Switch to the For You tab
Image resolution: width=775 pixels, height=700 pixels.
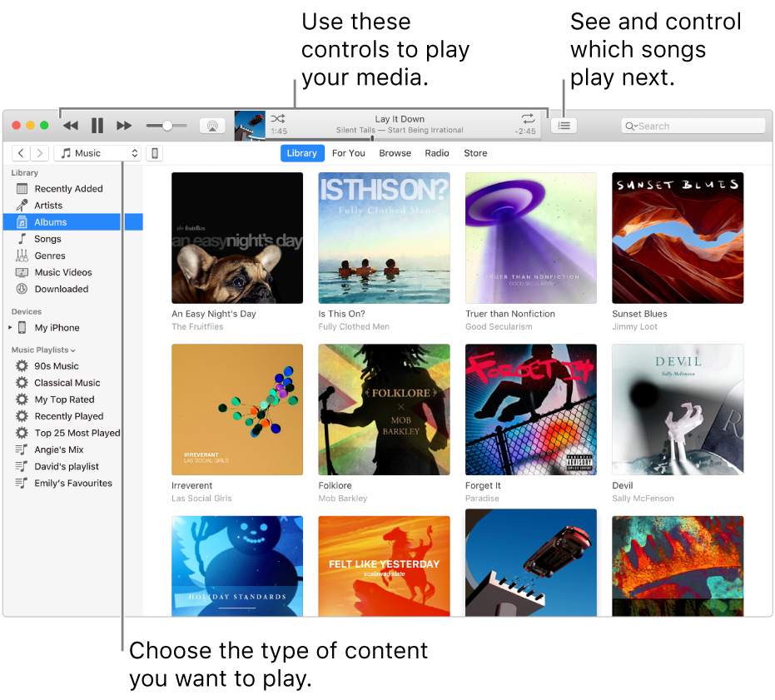(x=349, y=153)
